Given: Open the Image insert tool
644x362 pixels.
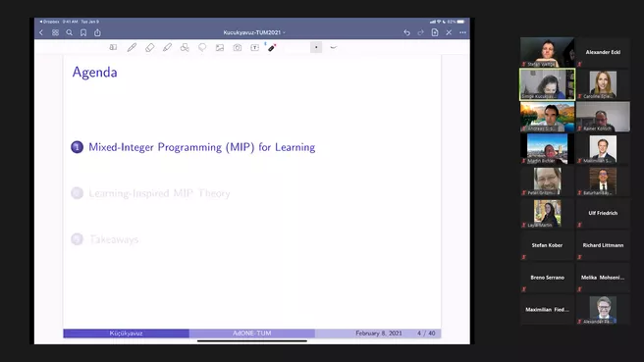Looking at the screenshot, I should click(x=220, y=48).
